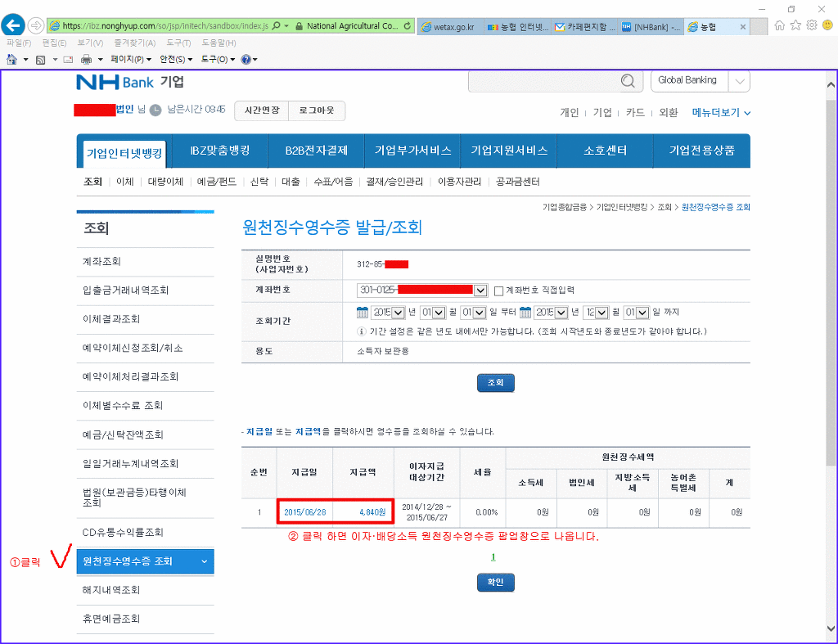Click the address bar search magnifier icon
838x644 pixels.
click(277, 25)
